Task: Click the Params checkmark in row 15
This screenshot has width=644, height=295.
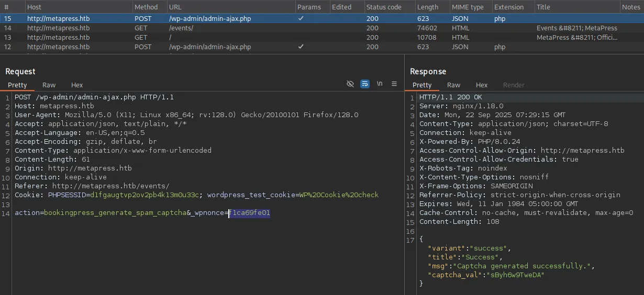Action: coord(301,18)
